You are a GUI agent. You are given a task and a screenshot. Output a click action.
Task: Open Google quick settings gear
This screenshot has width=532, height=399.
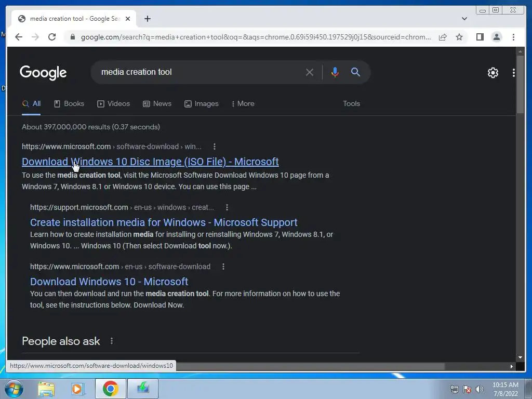click(493, 73)
